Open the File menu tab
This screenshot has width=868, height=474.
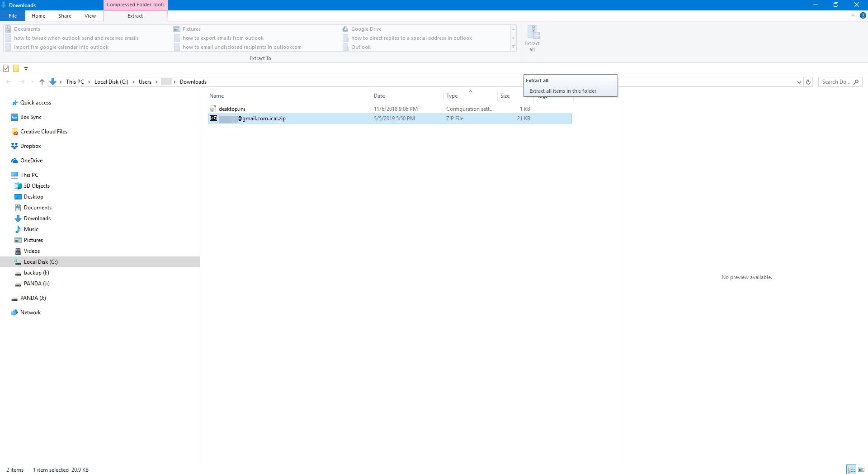pyautogui.click(x=13, y=16)
